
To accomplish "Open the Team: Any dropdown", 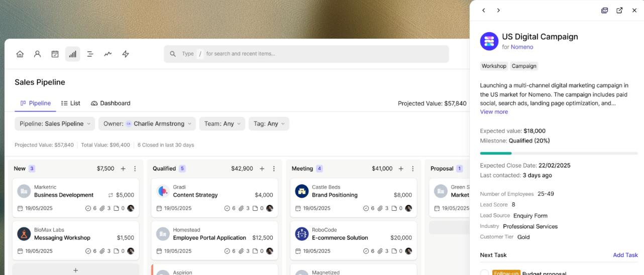I will click(222, 124).
